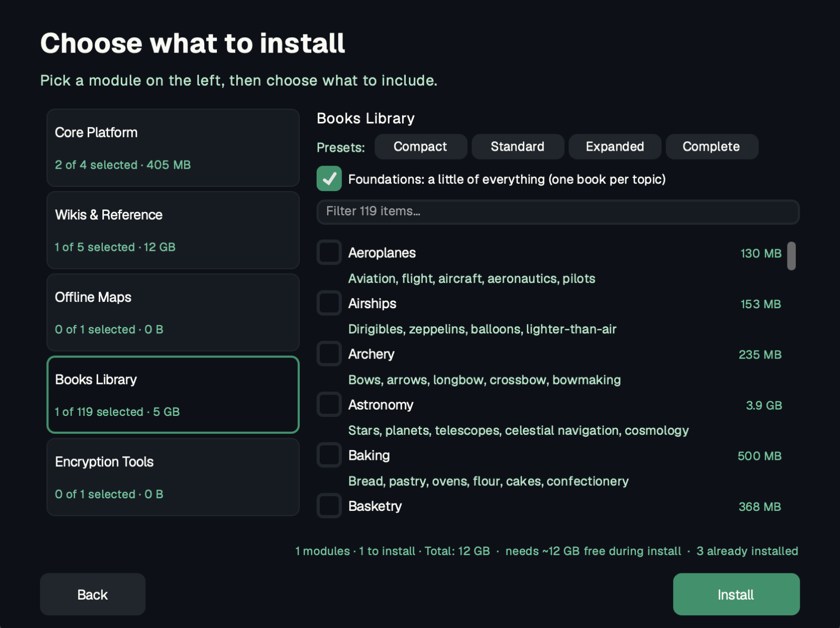Viewport: 840px width, 628px height.
Task: Check the Aeroplanes checkbox
Action: [x=329, y=253]
